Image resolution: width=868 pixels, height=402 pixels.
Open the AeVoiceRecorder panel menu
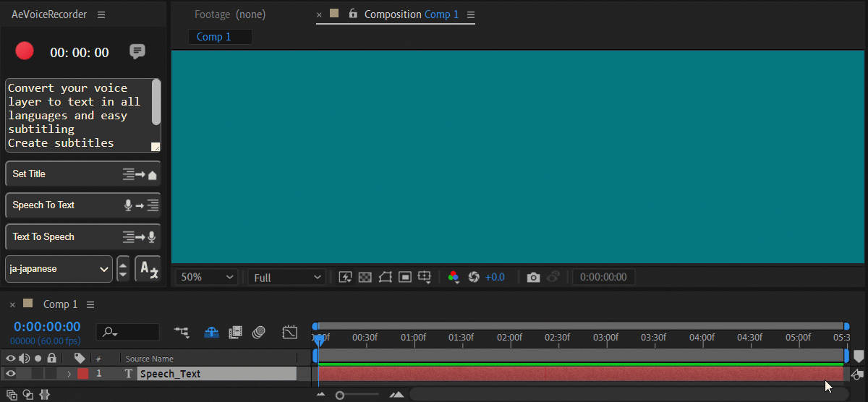pyautogui.click(x=101, y=14)
